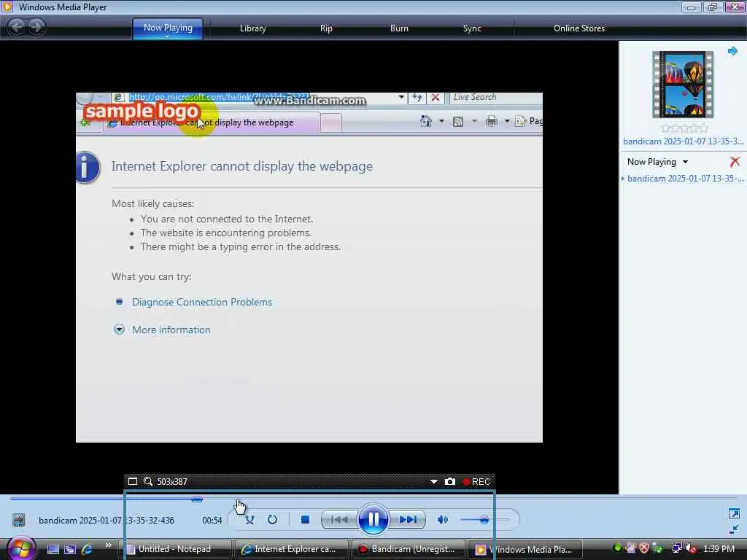Open the Bandicam overlay dropdown arrow
The height and width of the screenshot is (560, 747).
434,481
